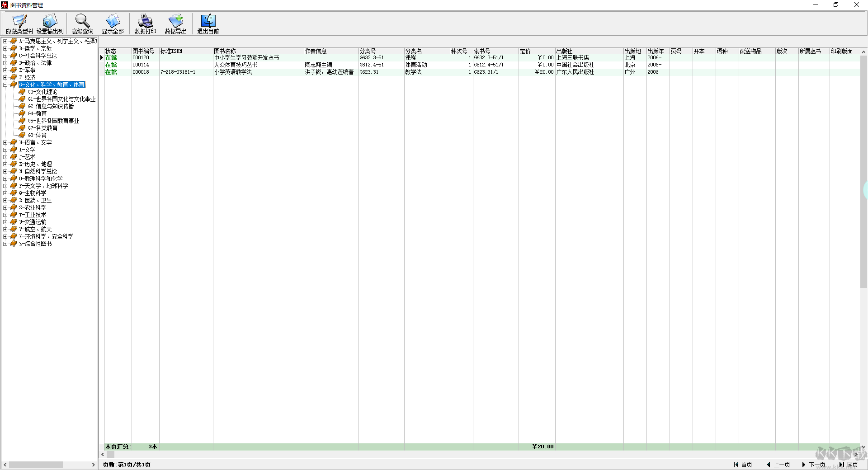Click the table scrollbar down arrow

pyautogui.click(x=863, y=447)
